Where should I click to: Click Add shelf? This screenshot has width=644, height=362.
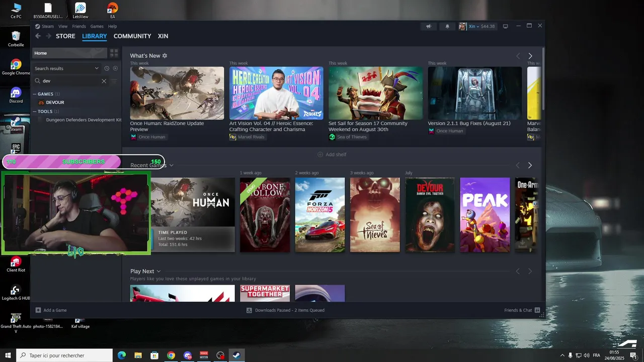[332, 154]
